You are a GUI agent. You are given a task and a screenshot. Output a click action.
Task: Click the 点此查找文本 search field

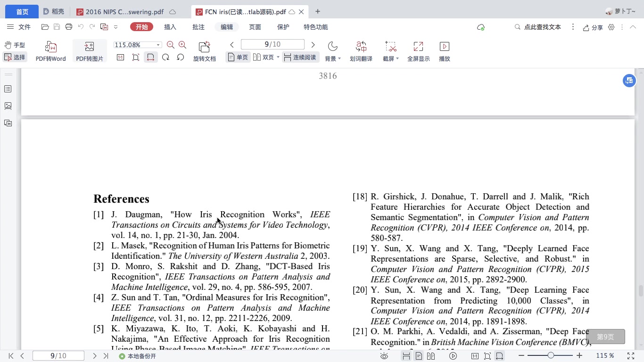click(538, 27)
